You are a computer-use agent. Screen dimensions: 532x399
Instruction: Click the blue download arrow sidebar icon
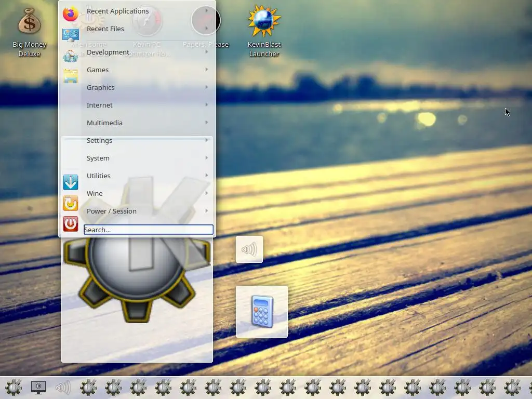(x=71, y=182)
